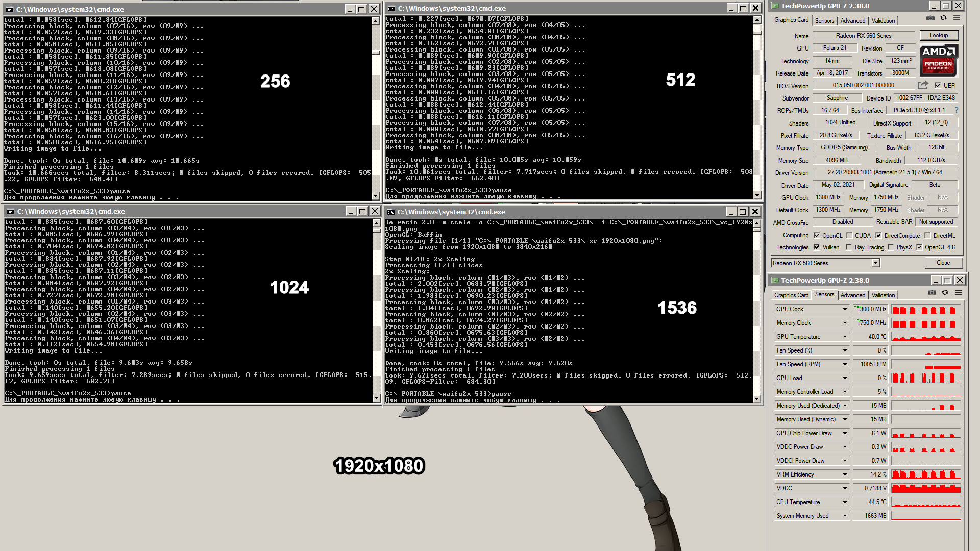
Task: Click the refresh icon in the top GPU-Z window
Action: click(x=943, y=18)
